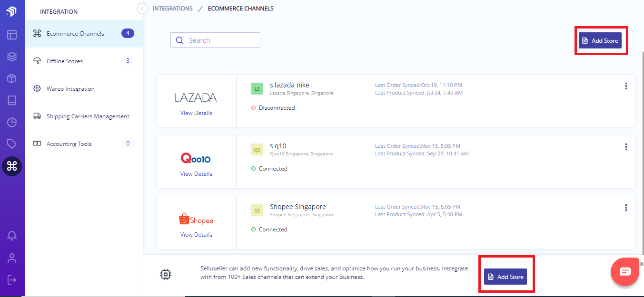Open the red chat support widget
The image size is (644, 297).
point(625,272)
